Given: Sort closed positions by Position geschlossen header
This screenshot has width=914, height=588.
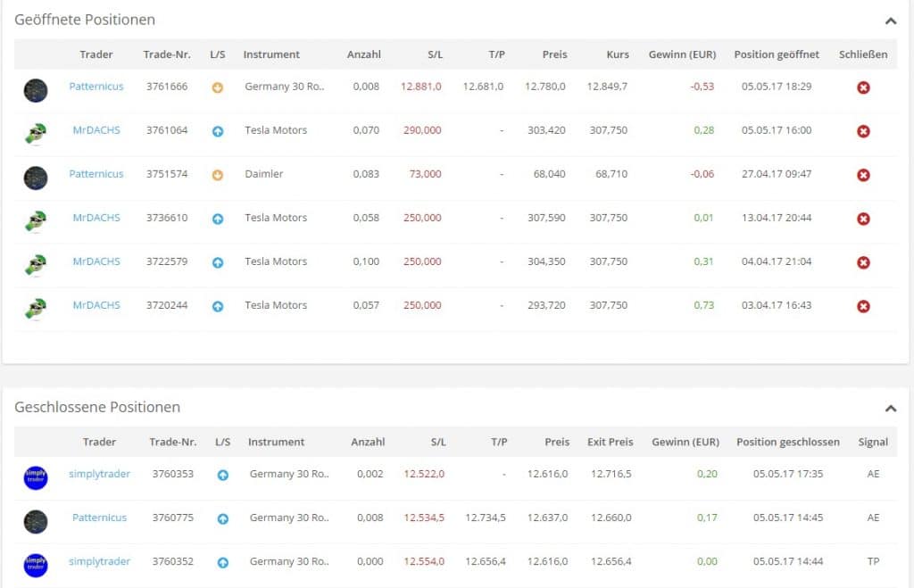Looking at the screenshot, I should [787, 442].
